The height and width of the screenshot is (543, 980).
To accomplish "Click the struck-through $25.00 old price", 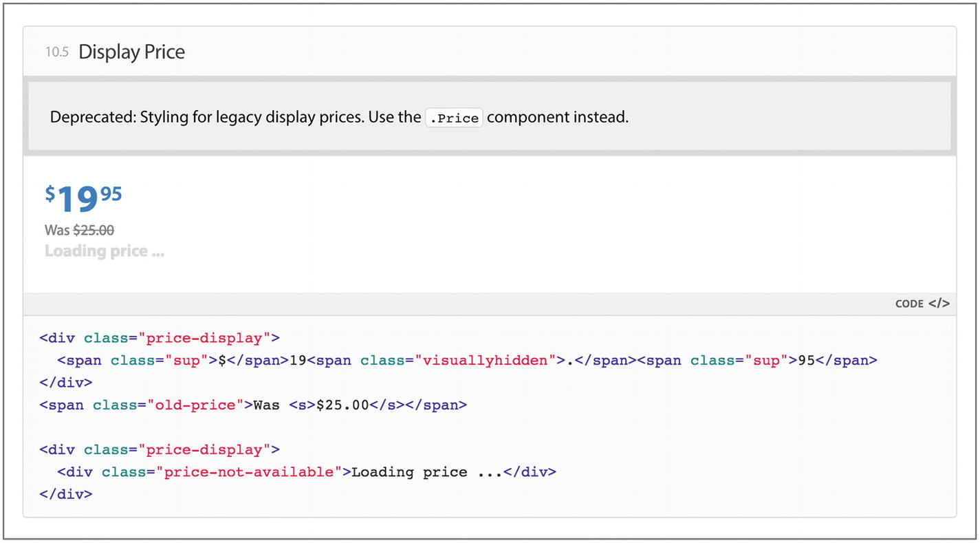I will coord(94,230).
